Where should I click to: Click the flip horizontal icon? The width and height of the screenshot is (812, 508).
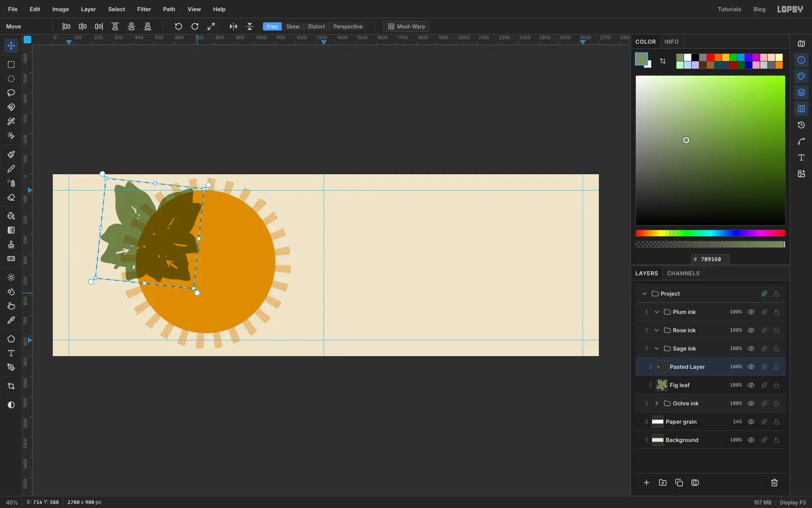233,26
